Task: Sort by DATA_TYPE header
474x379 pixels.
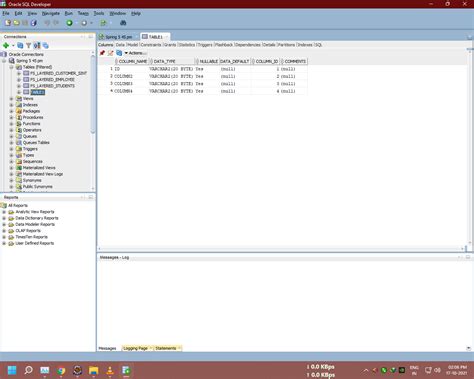Action: pos(173,61)
